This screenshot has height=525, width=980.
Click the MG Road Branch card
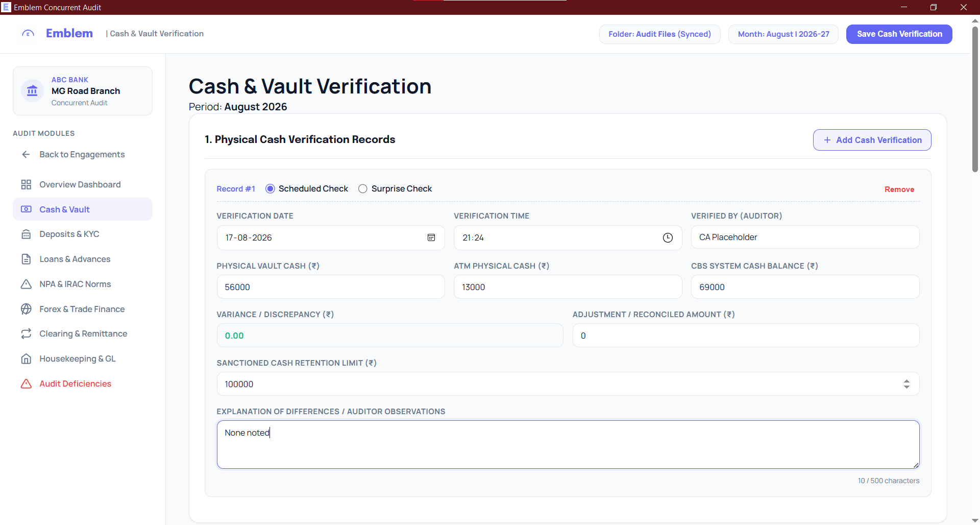(83, 91)
